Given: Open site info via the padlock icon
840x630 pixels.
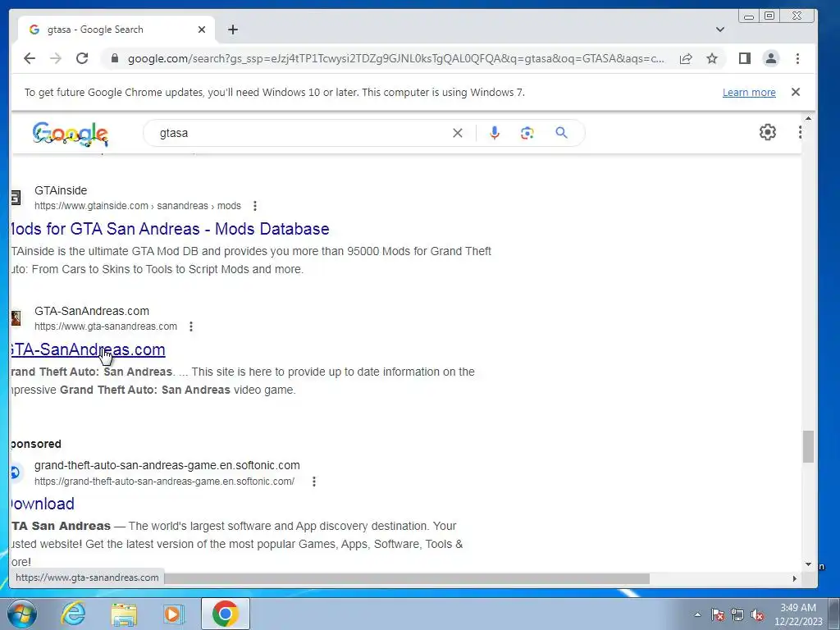Looking at the screenshot, I should pyautogui.click(x=114, y=58).
